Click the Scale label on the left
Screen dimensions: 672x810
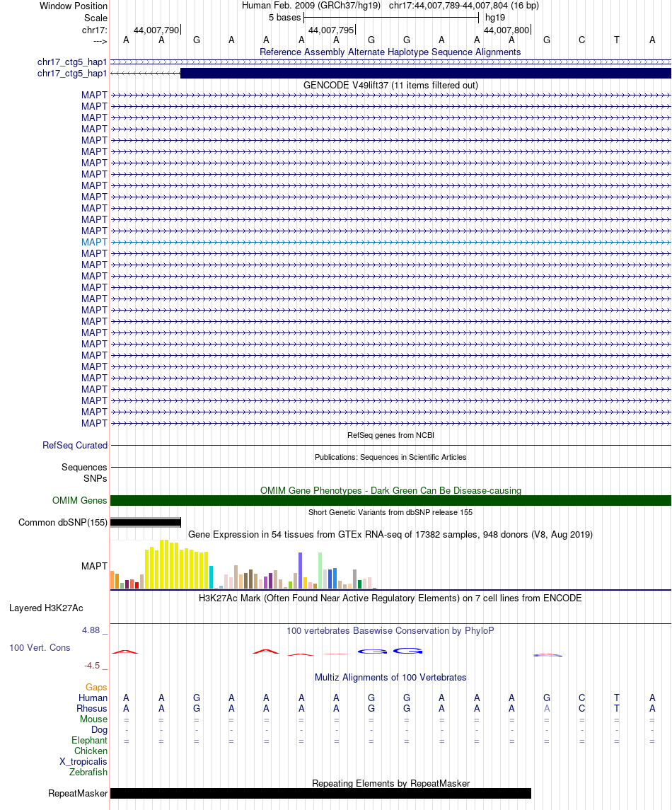pos(95,18)
